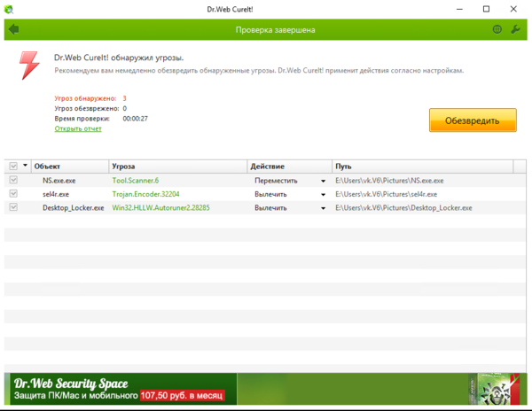The height and width of the screenshot is (411, 532).
Task: Click the Угроз обнаружено count line
Action: (90, 98)
